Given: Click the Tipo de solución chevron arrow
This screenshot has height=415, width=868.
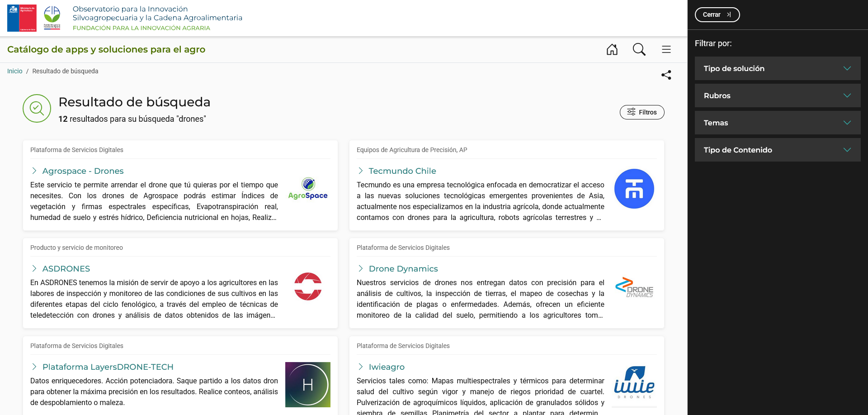Looking at the screenshot, I should click(x=847, y=68).
